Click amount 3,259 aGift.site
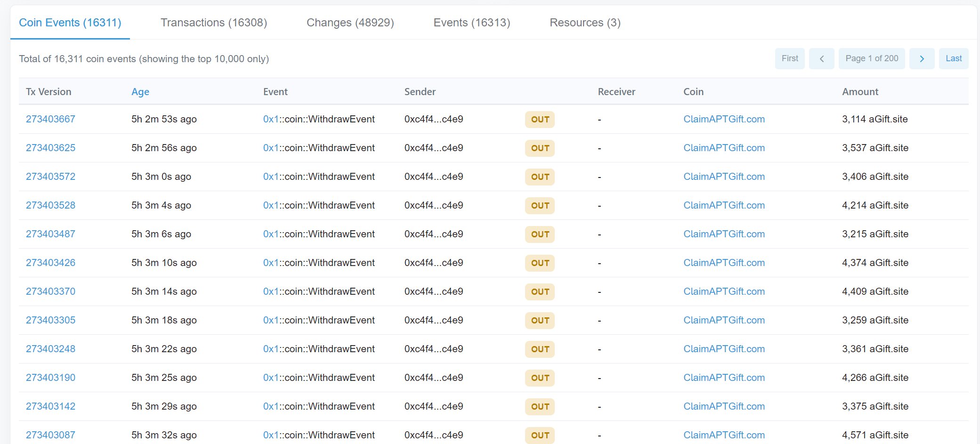Viewport: 980px width, 444px height. 875,320
